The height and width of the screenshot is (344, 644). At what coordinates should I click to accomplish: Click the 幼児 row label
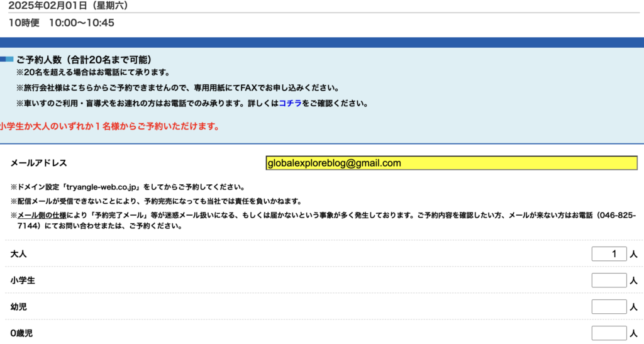pyautogui.click(x=19, y=307)
